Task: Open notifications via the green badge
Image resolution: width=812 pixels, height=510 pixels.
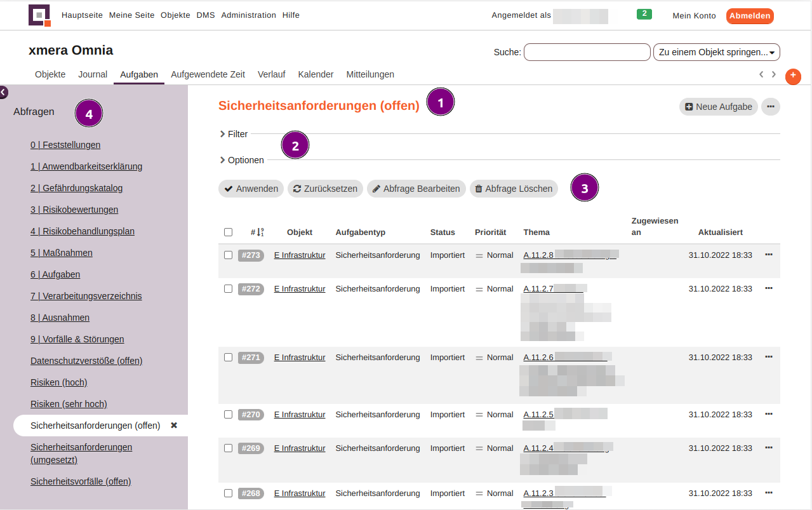Action: (x=644, y=13)
